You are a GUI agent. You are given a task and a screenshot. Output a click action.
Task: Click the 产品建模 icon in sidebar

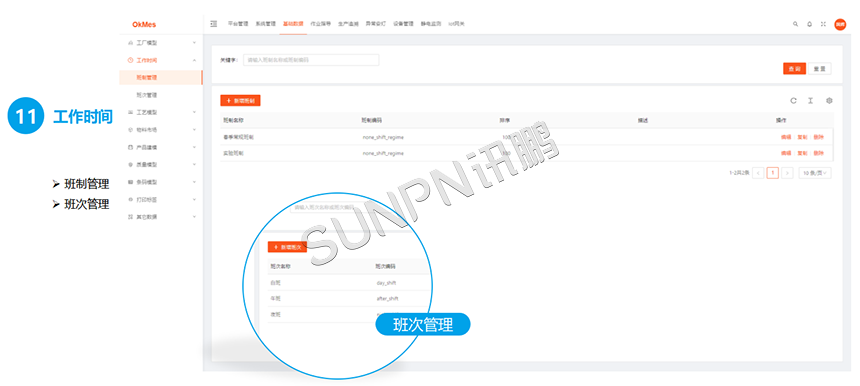[x=130, y=147]
